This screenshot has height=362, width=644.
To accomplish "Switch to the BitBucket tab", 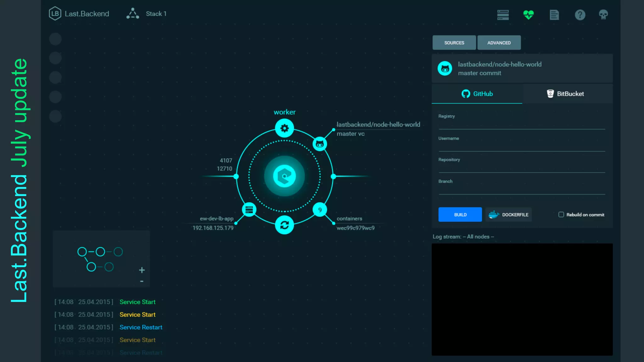I will tap(565, 94).
